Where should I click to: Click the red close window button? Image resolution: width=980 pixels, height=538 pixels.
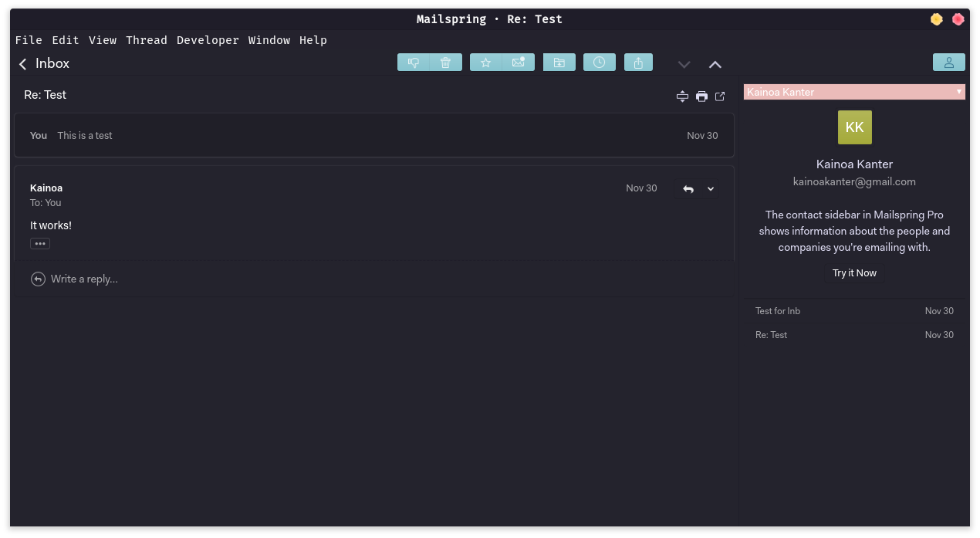958,19
